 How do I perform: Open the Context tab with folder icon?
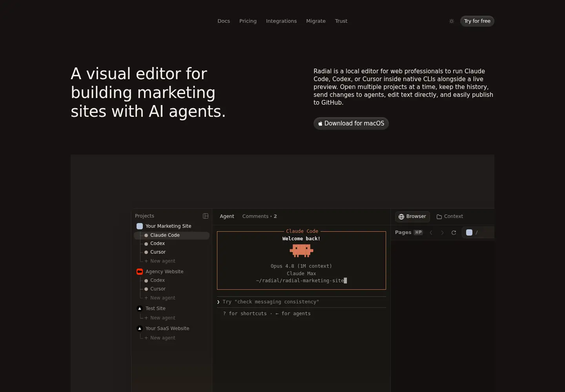(x=450, y=216)
